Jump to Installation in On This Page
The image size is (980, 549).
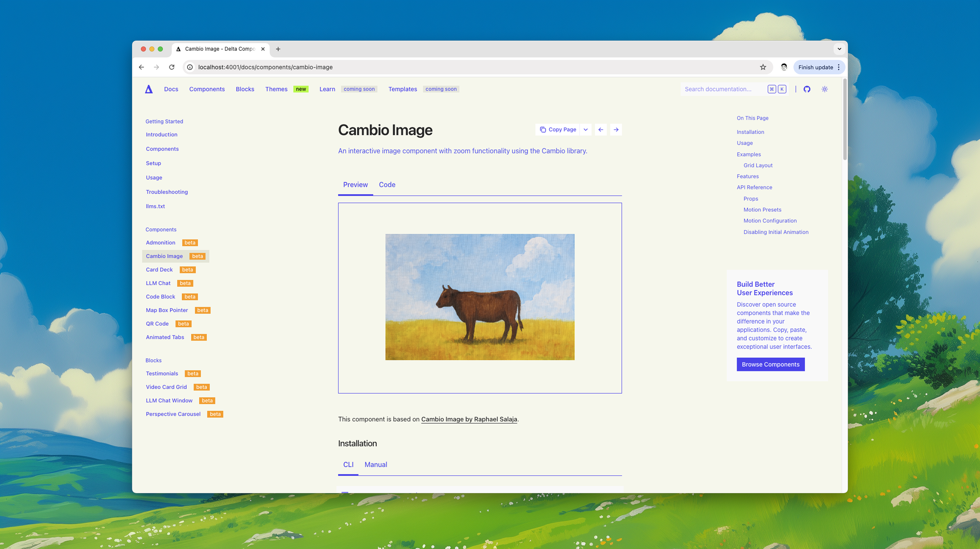pos(750,132)
